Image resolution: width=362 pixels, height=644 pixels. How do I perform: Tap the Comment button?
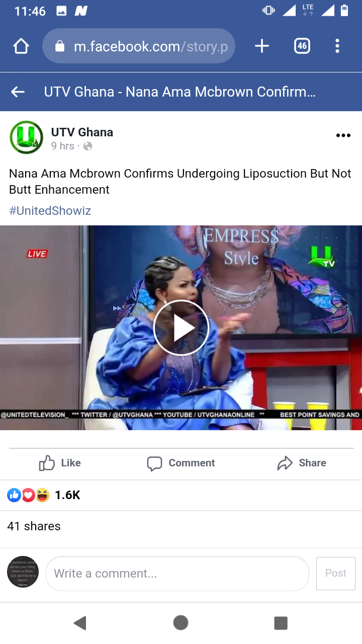click(x=181, y=463)
